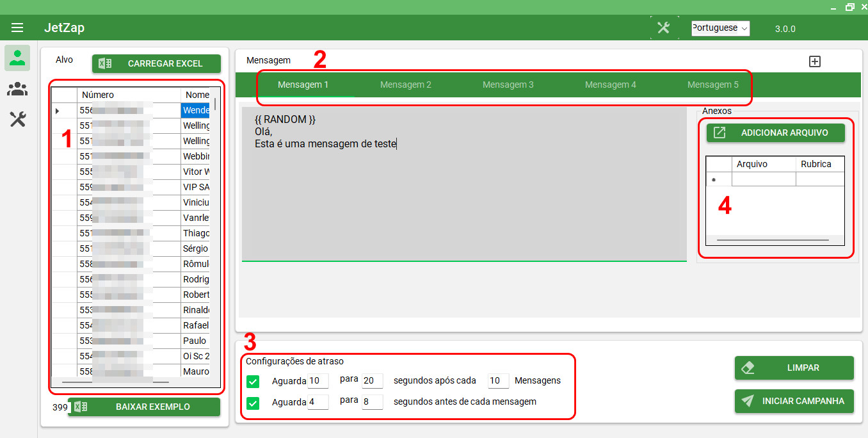Open the hamburger menu
The image size is (868, 438).
coord(17,28)
